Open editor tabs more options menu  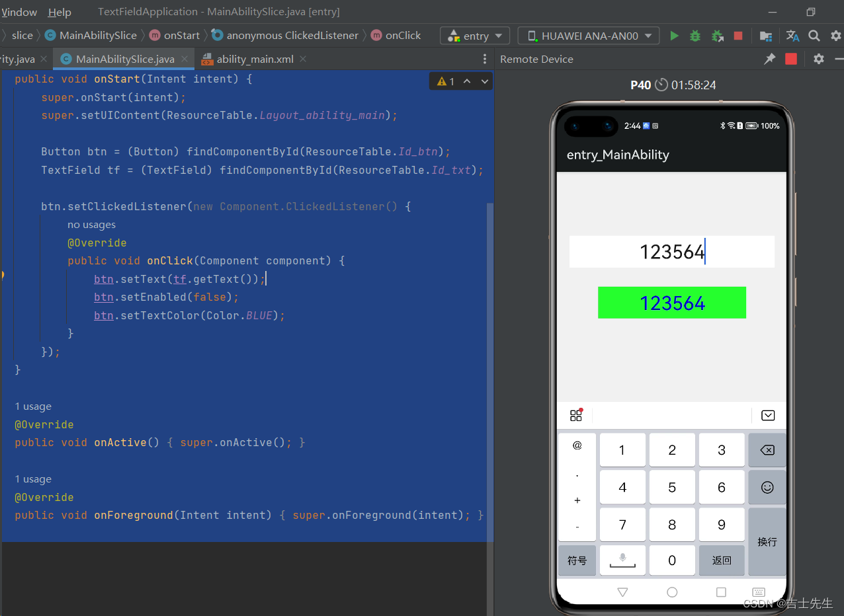485,59
